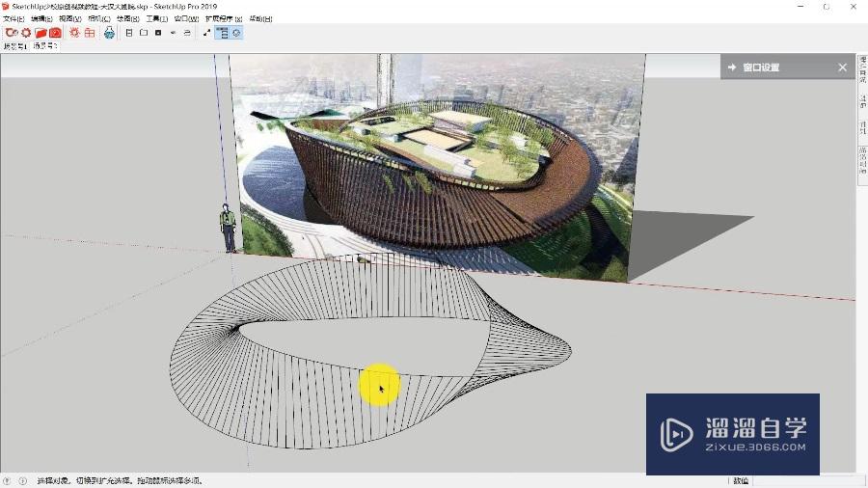868x488 pixels.
Task: Click the blue flask toolbar icon
Action: (x=110, y=33)
